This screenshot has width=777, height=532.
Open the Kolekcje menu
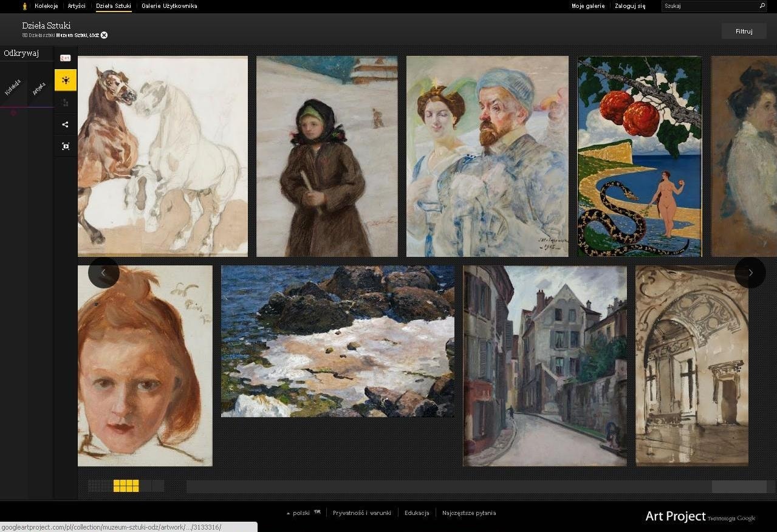[x=46, y=6]
